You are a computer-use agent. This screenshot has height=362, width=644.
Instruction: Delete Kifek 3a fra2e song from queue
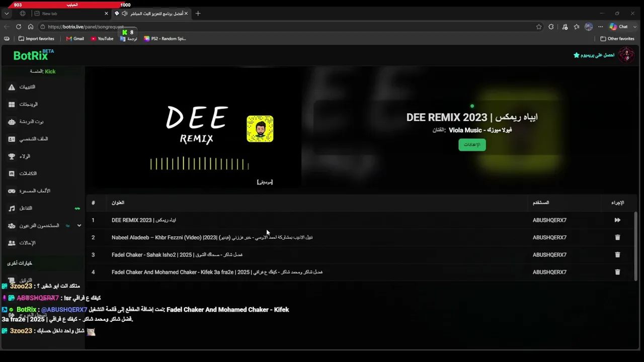[617, 272]
